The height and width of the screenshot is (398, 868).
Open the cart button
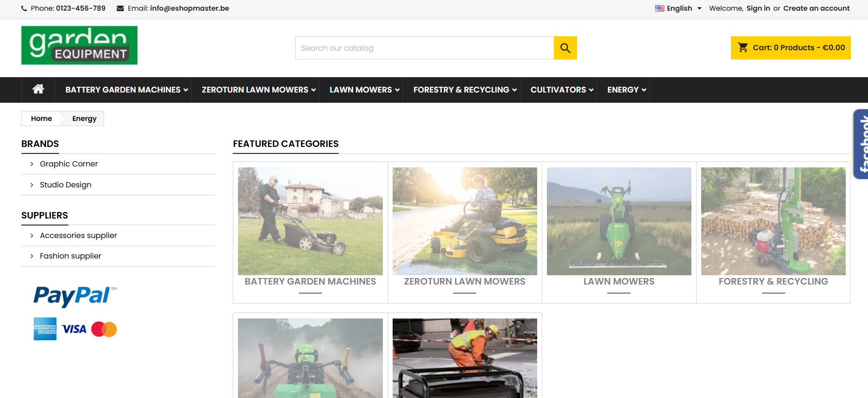pyautogui.click(x=790, y=48)
